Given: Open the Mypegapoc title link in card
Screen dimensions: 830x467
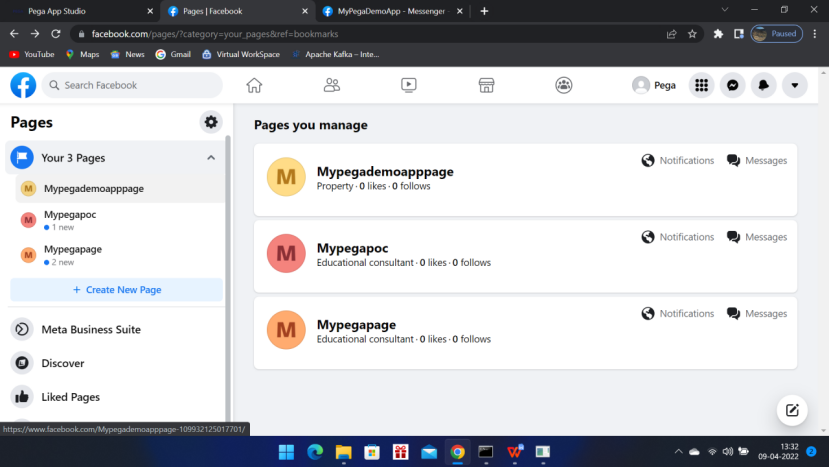Looking at the screenshot, I should [353, 248].
